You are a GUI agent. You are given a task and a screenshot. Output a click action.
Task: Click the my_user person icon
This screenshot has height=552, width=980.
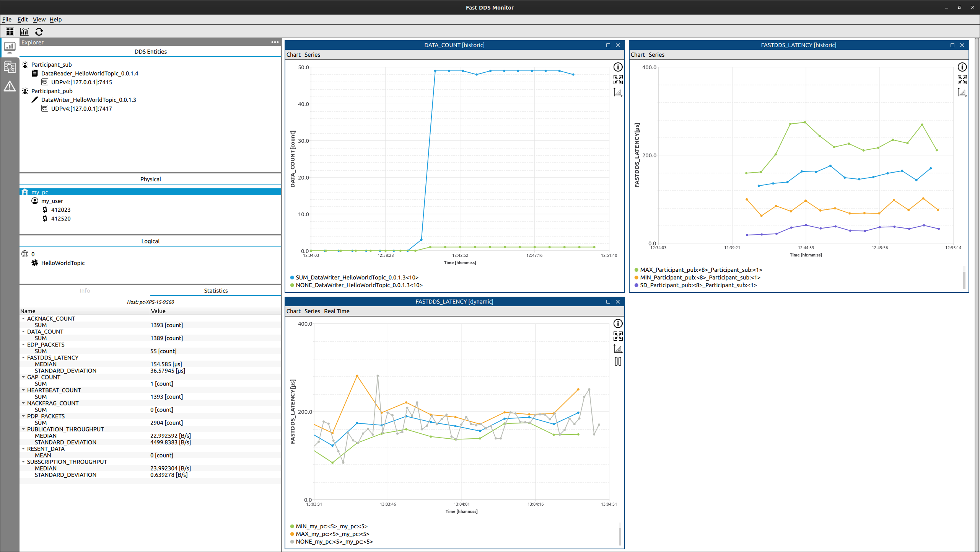tap(35, 201)
